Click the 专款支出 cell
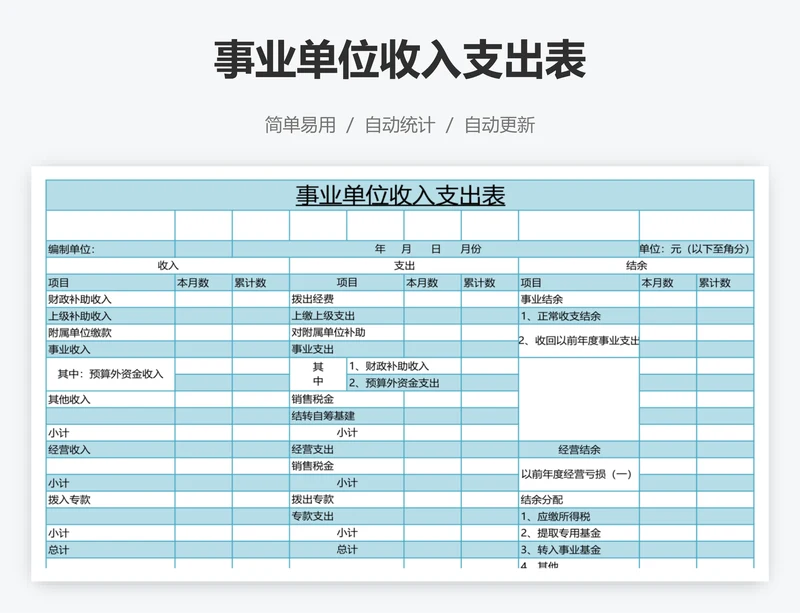 (347, 517)
